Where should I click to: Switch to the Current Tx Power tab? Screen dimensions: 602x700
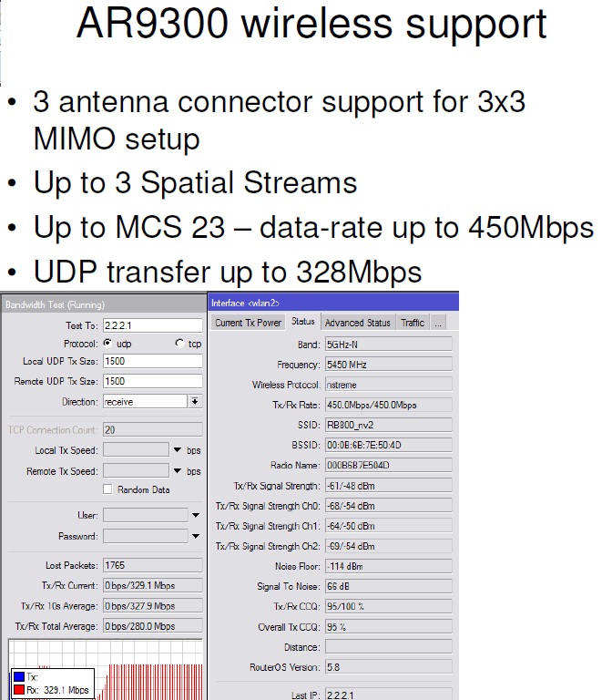coord(248,323)
